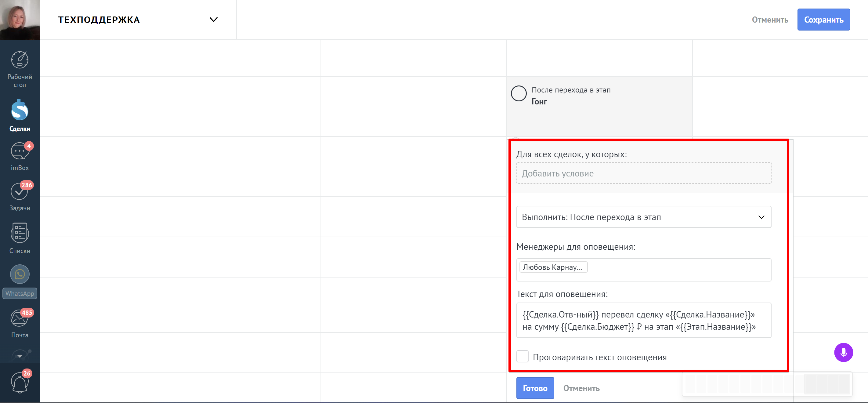
Task: Expand more sidebar items arrow
Action: (20, 356)
